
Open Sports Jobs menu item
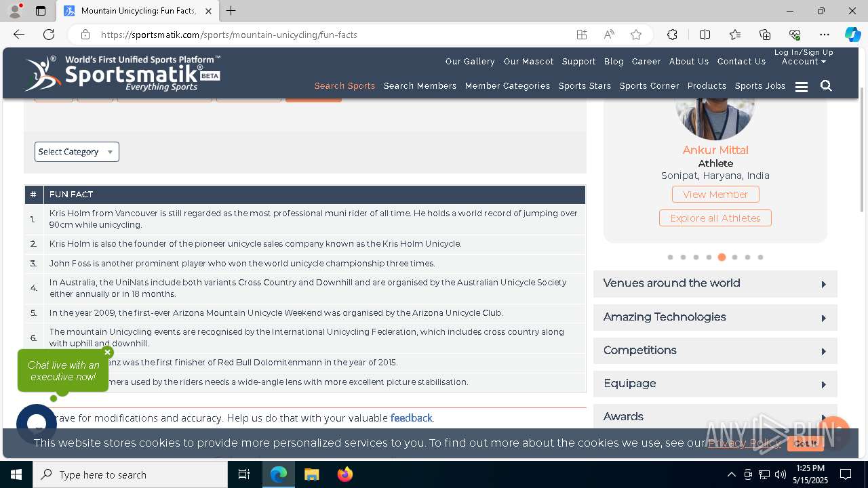(760, 86)
